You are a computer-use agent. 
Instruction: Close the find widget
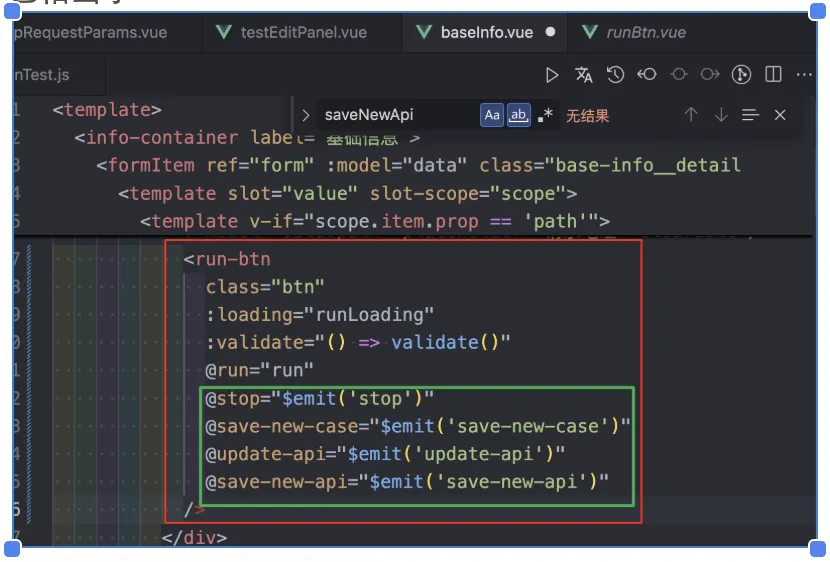pyautogui.click(x=780, y=115)
